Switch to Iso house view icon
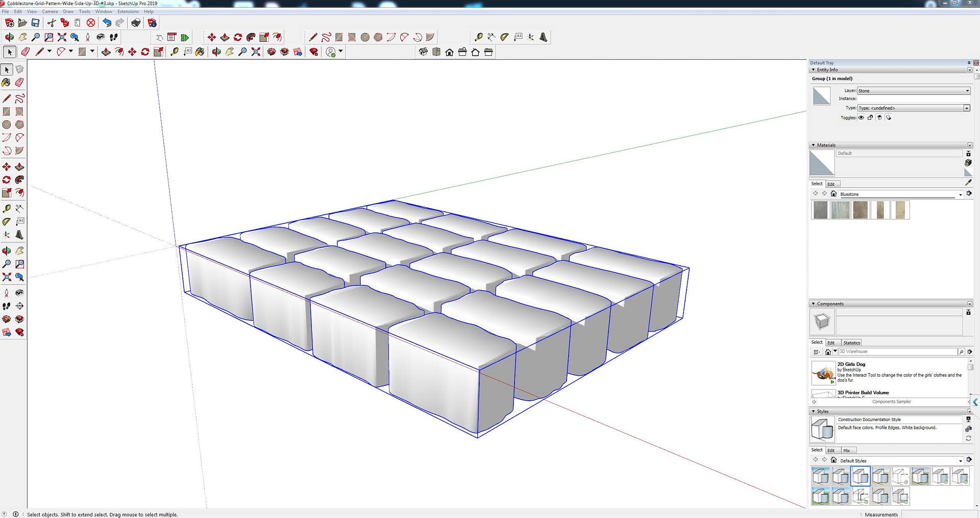The height and width of the screenshot is (518, 980). click(x=423, y=52)
